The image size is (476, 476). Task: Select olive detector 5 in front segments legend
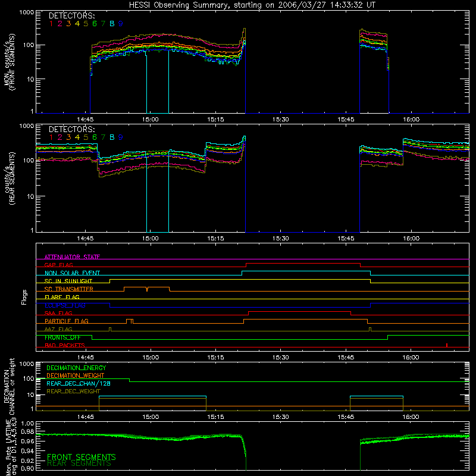point(86,24)
